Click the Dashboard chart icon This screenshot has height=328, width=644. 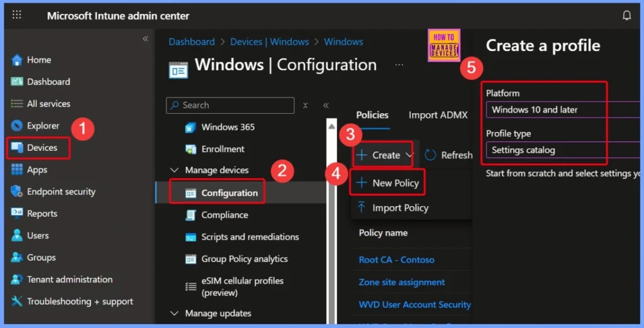point(17,82)
